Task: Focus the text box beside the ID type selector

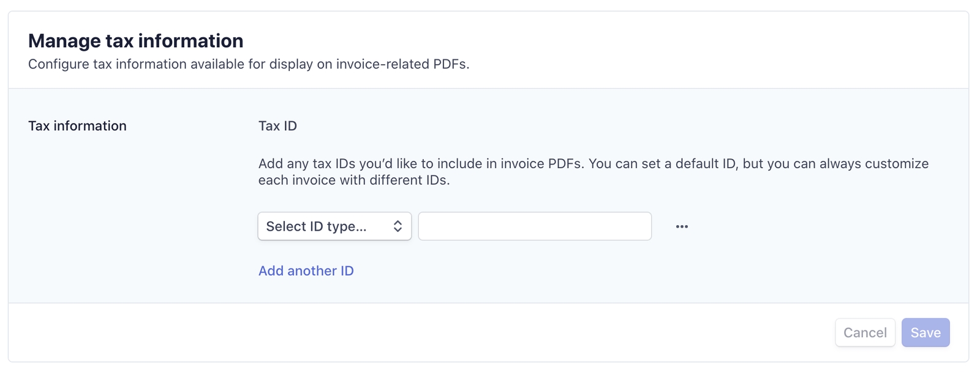Action: click(x=534, y=226)
